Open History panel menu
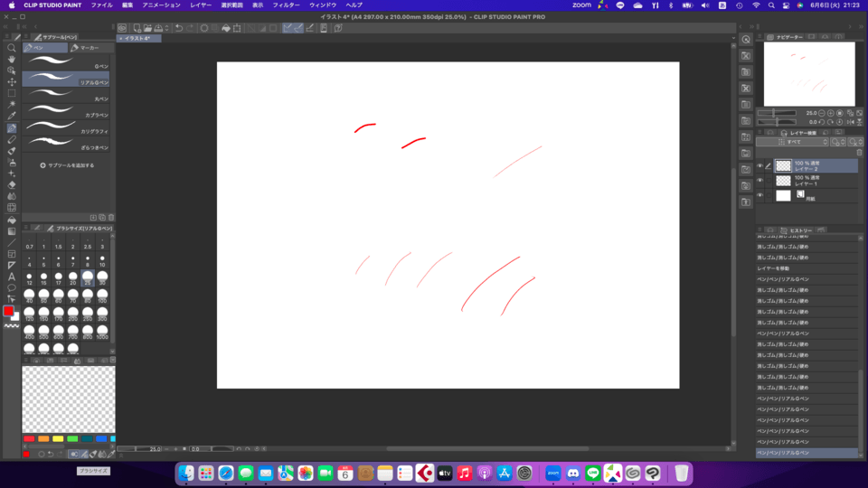This screenshot has width=868, height=488. click(x=759, y=230)
